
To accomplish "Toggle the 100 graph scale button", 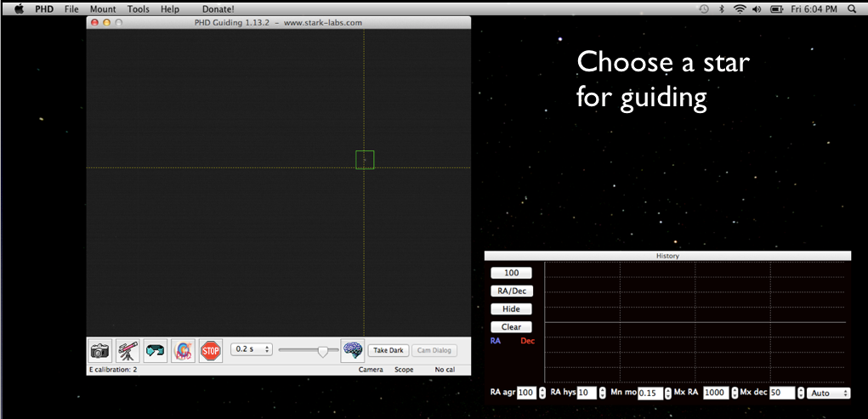I will 511,273.
